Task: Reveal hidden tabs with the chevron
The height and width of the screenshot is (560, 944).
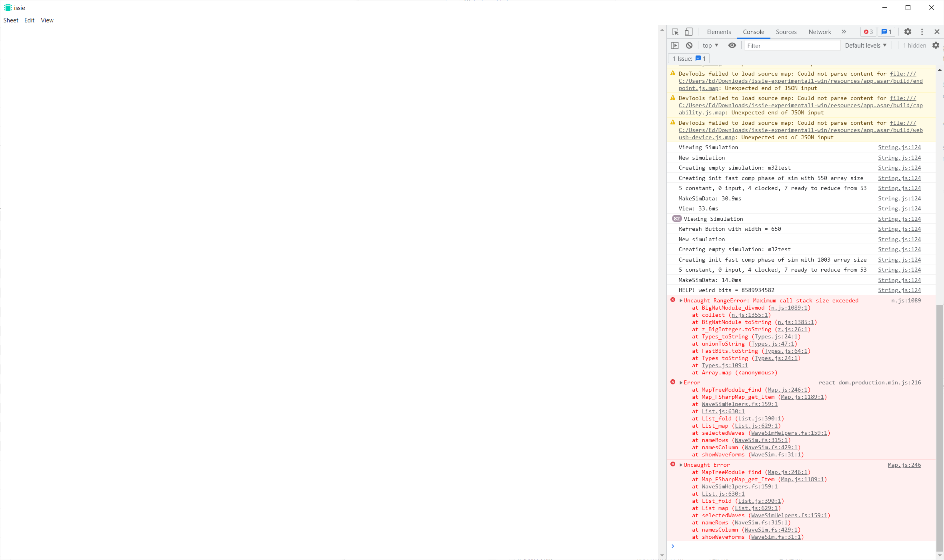Action: point(844,32)
